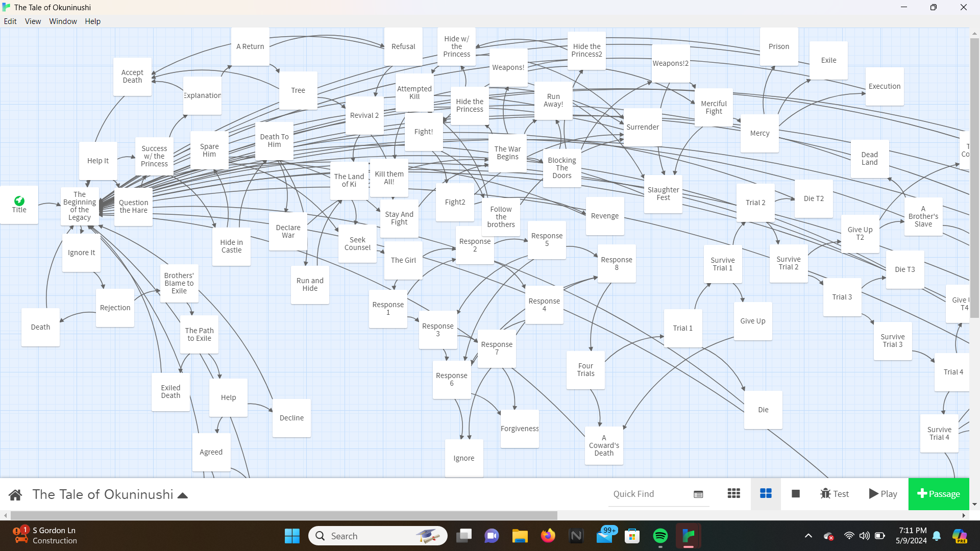The image size is (980, 551).
Task: Click the vertical scrollbar down arrow
Action: click(x=974, y=504)
